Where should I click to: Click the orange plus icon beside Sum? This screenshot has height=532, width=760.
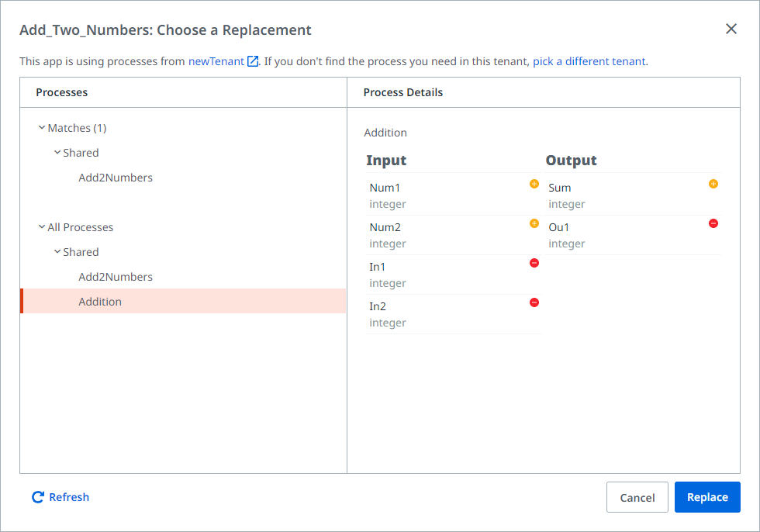713,185
